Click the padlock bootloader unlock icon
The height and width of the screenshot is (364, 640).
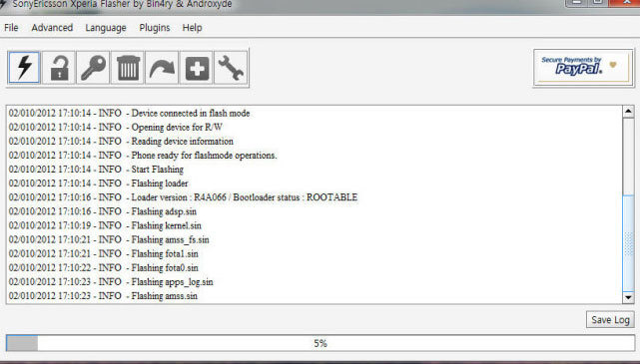[59, 67]
